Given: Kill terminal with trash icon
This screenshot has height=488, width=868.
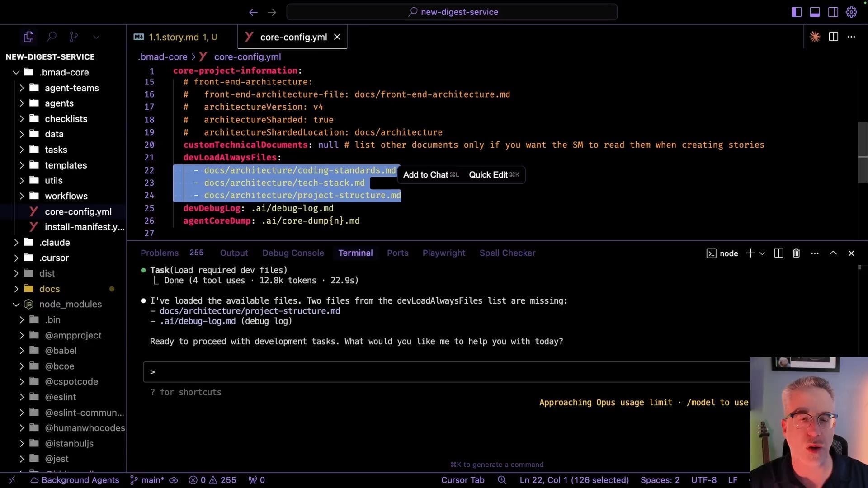Looking at the screenshot, I should (796, 253).
